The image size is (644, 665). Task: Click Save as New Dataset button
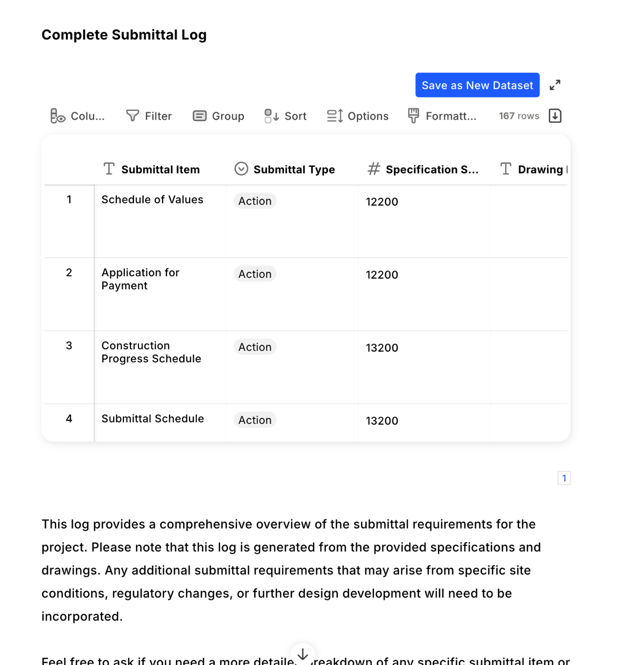477,85
